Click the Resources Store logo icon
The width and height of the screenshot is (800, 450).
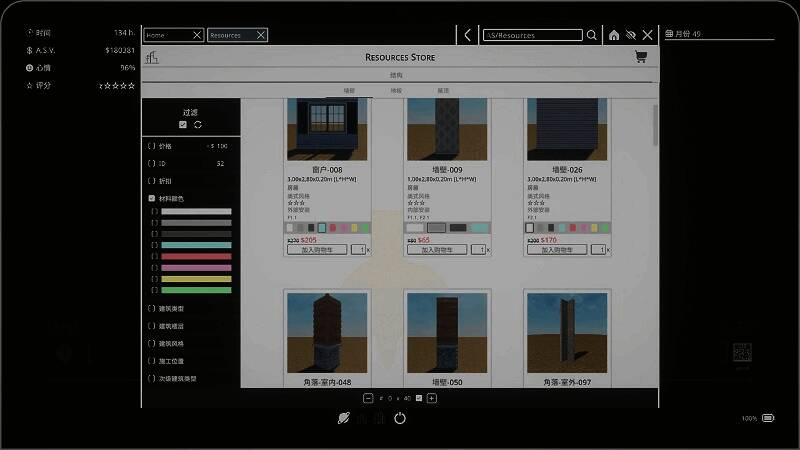[151, 57]
